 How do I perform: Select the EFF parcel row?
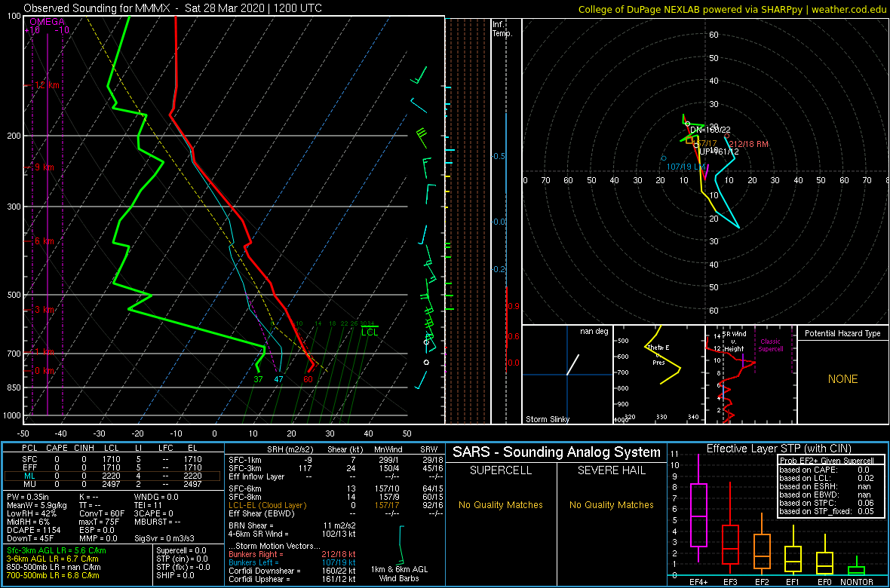click(112, 467)
